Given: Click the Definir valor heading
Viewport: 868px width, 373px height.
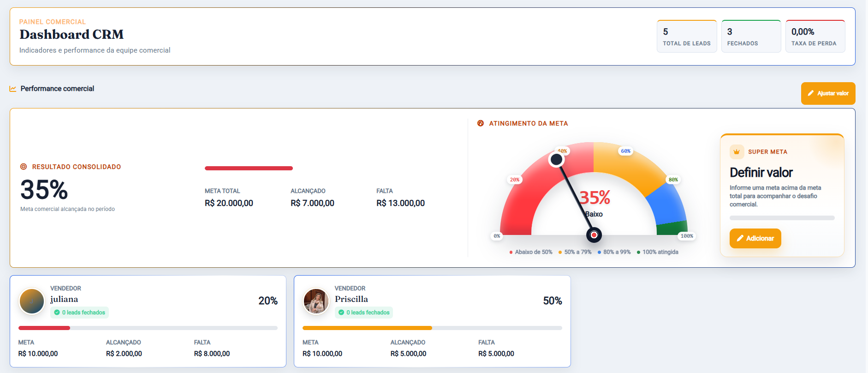Looking at the screenshot, I should [761, 173].
